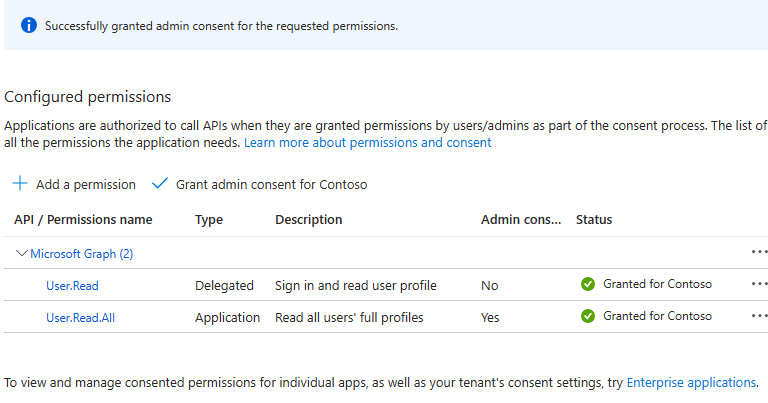Screen dimensions: 768x403
Task: Click green granted status icon for User.Read
Action: pos(588,284)
